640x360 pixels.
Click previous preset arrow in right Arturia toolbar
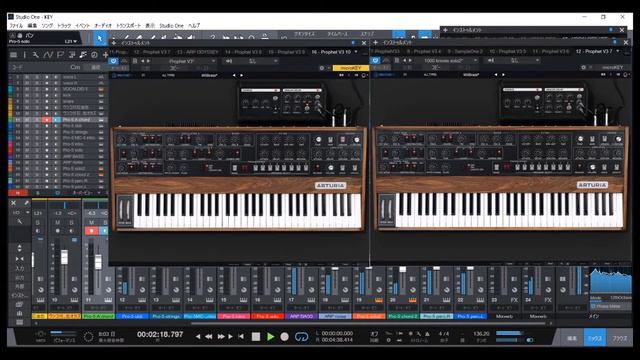coord(496,75)
